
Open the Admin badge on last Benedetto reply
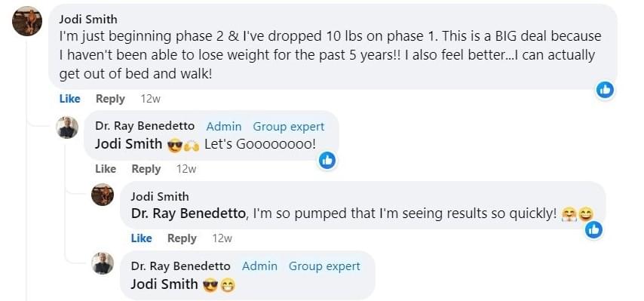(259, 266)
